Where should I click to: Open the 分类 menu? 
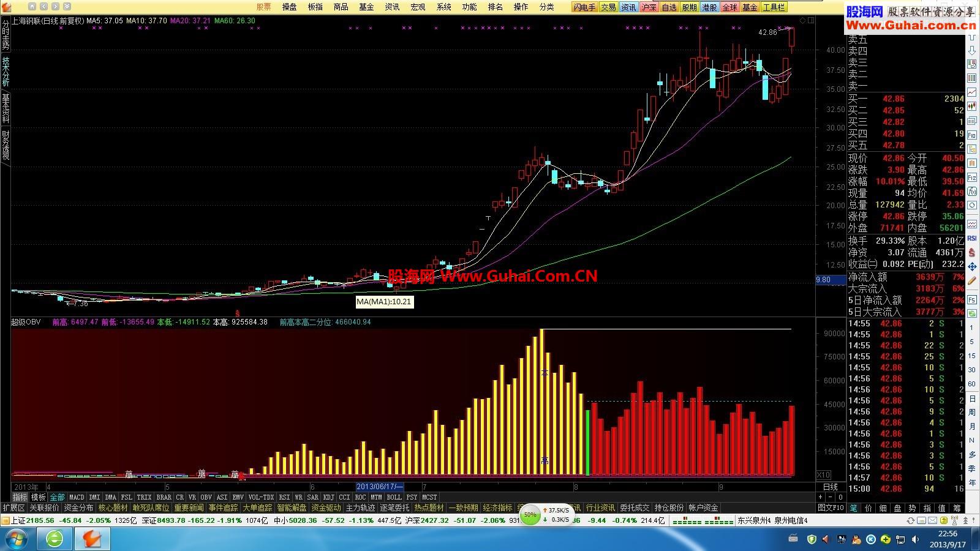point(546,7)
